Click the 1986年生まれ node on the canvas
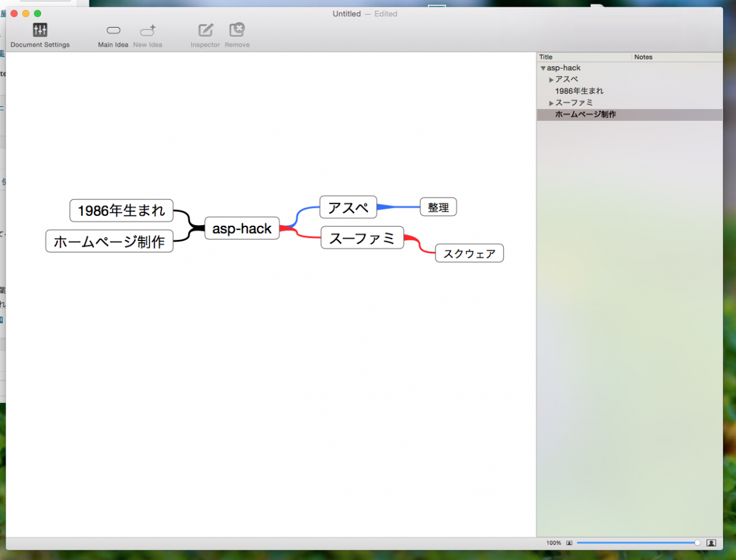Image resolution: width=736 pixels, height=560 pixels. 121,210
